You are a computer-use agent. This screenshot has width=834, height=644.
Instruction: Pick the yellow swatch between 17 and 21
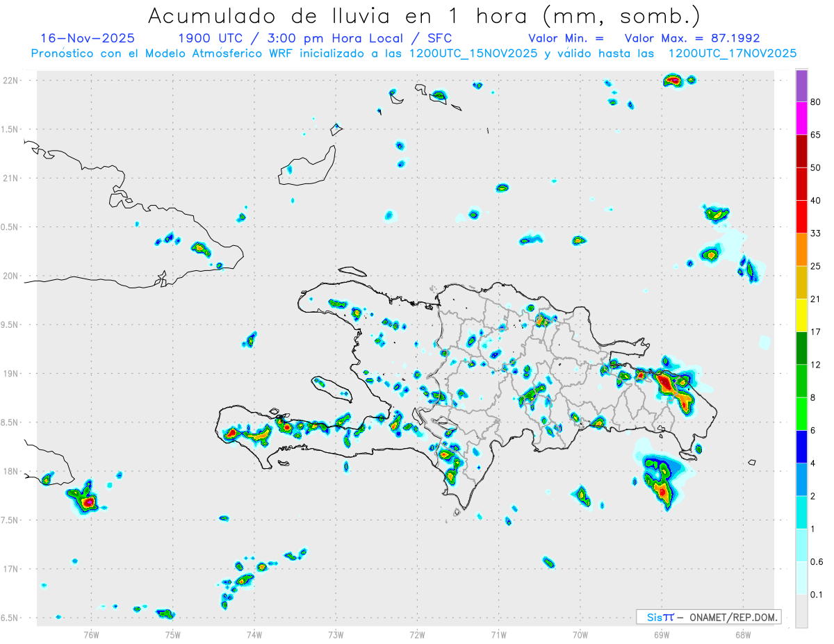coord(801,315)
